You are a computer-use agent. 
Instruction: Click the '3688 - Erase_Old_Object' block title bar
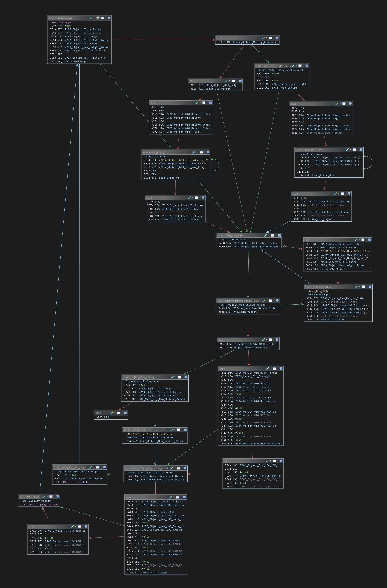(x=249, y=235)
